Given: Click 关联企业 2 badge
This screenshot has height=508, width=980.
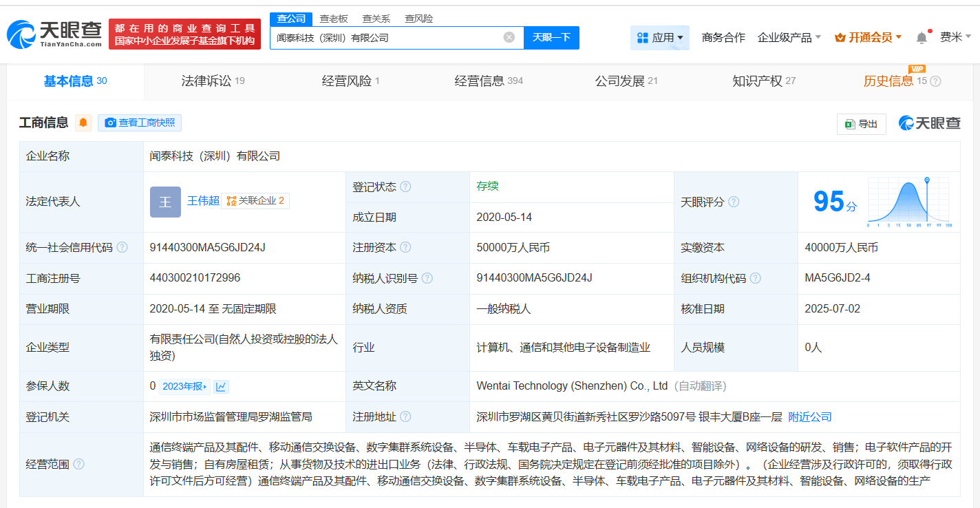Looking at the screenshot, I should tap(256, 201).
